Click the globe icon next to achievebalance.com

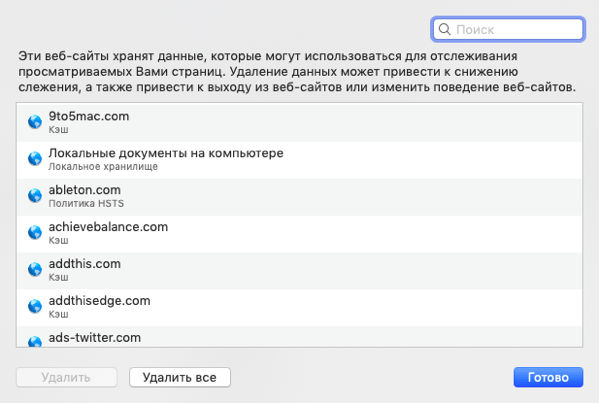(x=35, y=232)
